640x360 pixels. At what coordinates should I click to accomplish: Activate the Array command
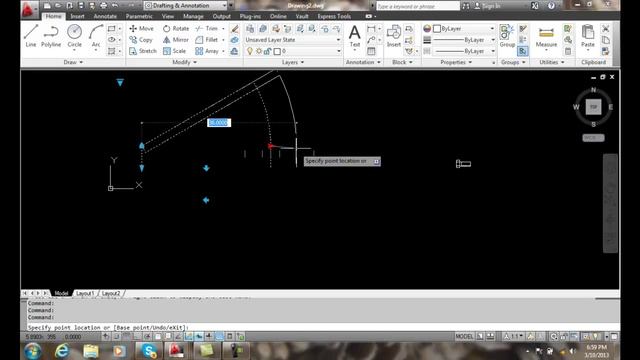pos(207,51)
